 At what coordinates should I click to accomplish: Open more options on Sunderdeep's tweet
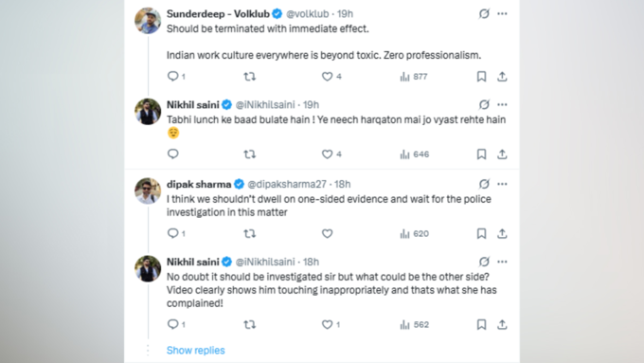click(502, 13)
